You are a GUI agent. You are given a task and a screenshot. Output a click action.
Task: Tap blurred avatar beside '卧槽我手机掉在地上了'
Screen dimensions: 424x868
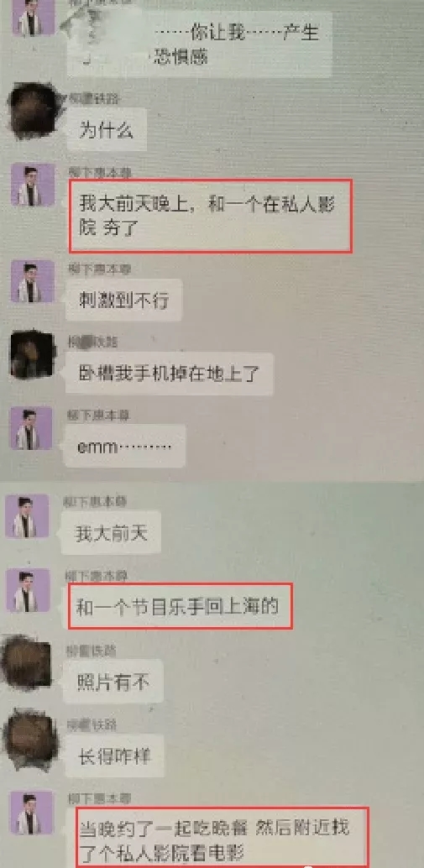click(33, 355)
